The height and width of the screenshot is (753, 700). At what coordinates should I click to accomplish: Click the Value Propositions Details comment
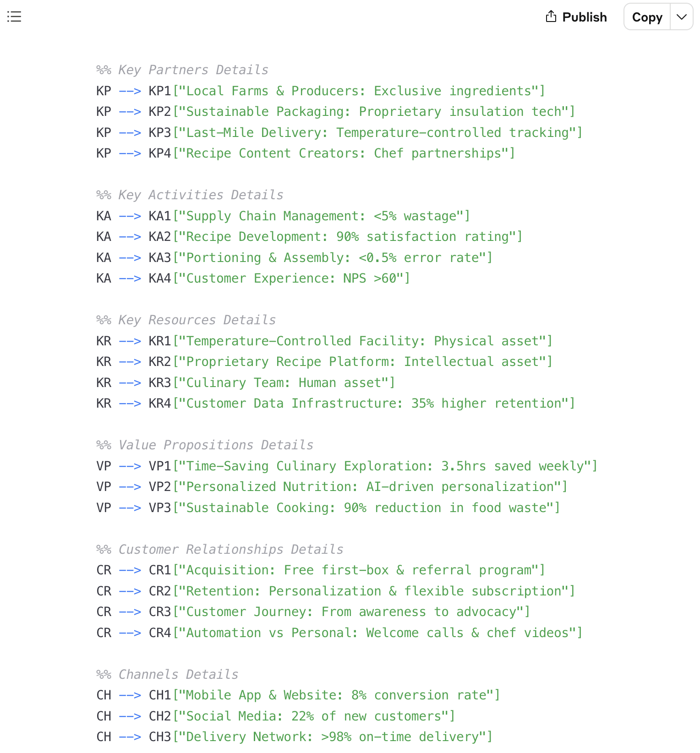coord(205,445)
